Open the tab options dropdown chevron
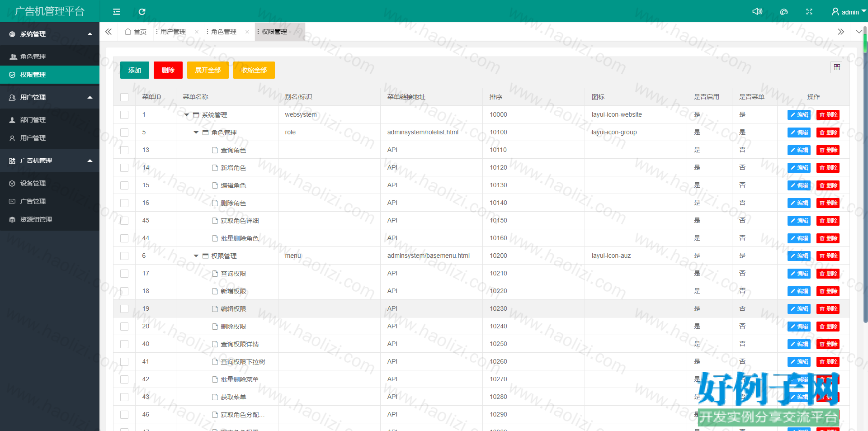868x431 pixels. click(859, 32)
